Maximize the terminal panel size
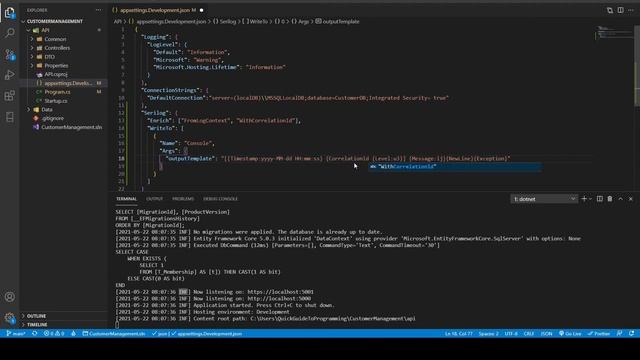Viewport: 640px width, 360px height. coord(620,199)
